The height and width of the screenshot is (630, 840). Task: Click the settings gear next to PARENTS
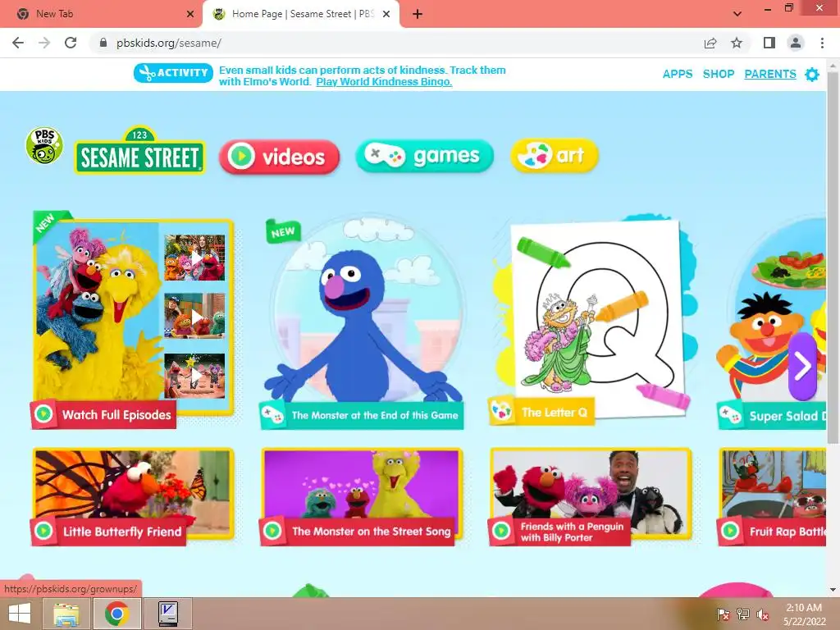pos(812,75)
